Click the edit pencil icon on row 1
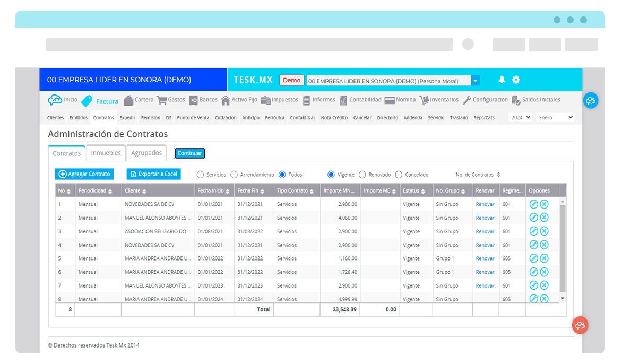Image resolution: width=622 pixels, height=364 pixels. (x=533, y=203)
